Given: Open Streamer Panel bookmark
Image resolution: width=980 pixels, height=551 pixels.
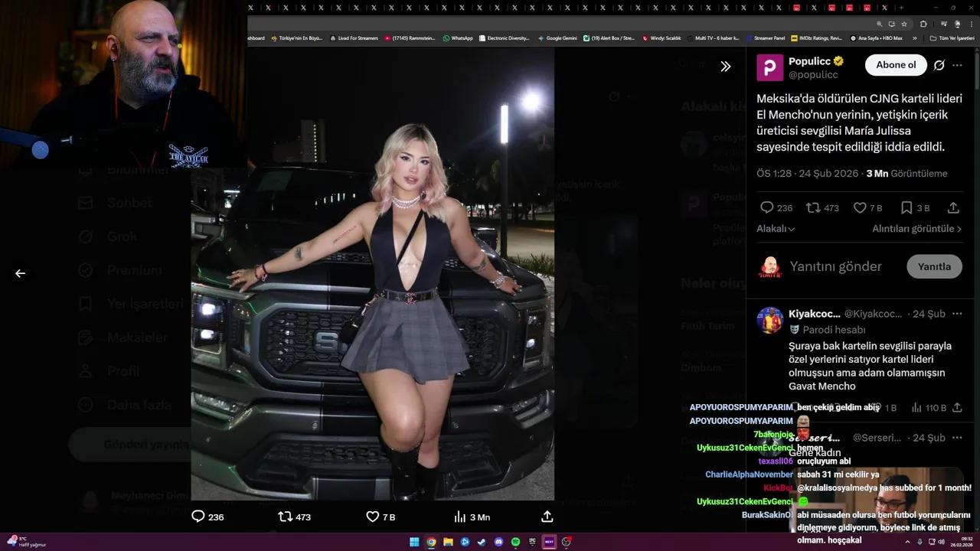Looking at the screenshot, I should pyautogui.click(x=766, y=37).
